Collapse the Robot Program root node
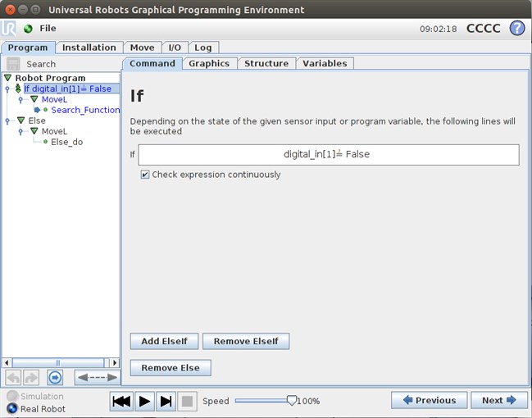The height and width of the screenshot is (418, 532). (x=8, y=78)
